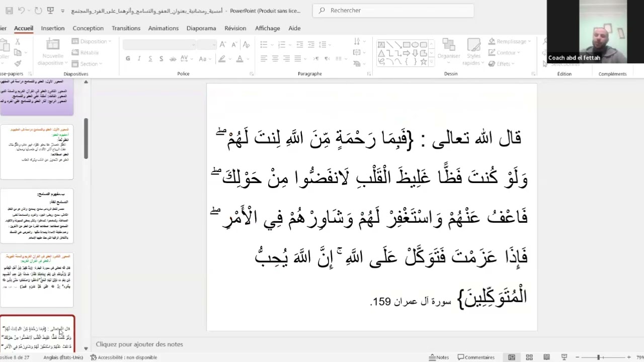Redo the last action
644x362 pixels.
38,10
